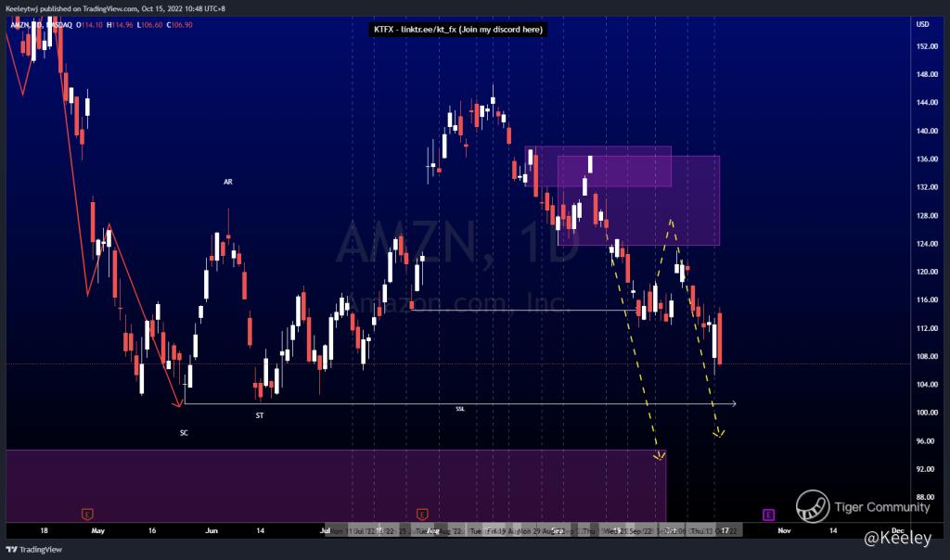Viewport: 950px width, 560px height.
Task: Click the 128.00 price axis label
Action: pyautogui.click(x=927, y=215)
